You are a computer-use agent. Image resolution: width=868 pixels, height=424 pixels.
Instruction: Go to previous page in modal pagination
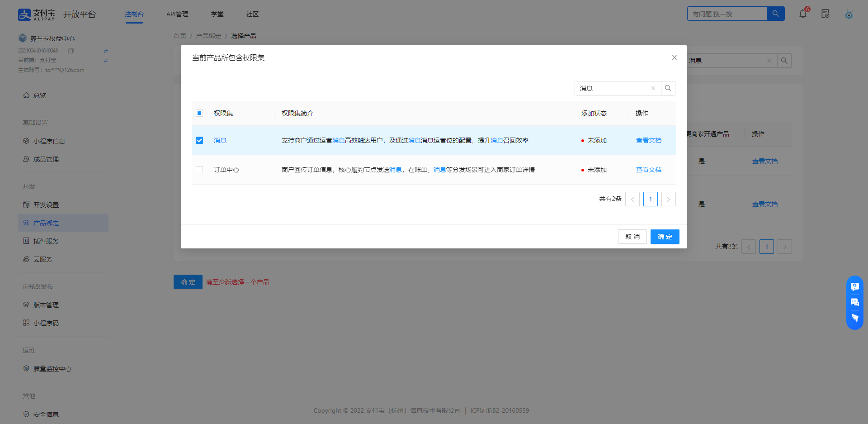(x=632, y=199)
